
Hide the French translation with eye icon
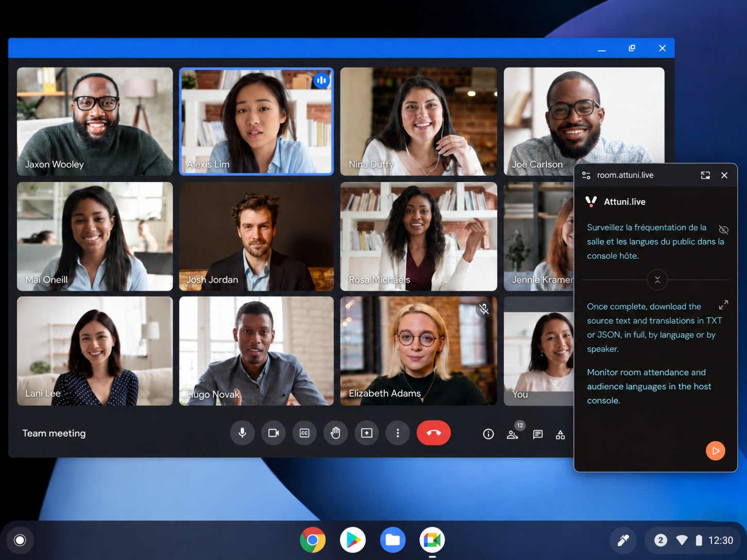point(724,229)
